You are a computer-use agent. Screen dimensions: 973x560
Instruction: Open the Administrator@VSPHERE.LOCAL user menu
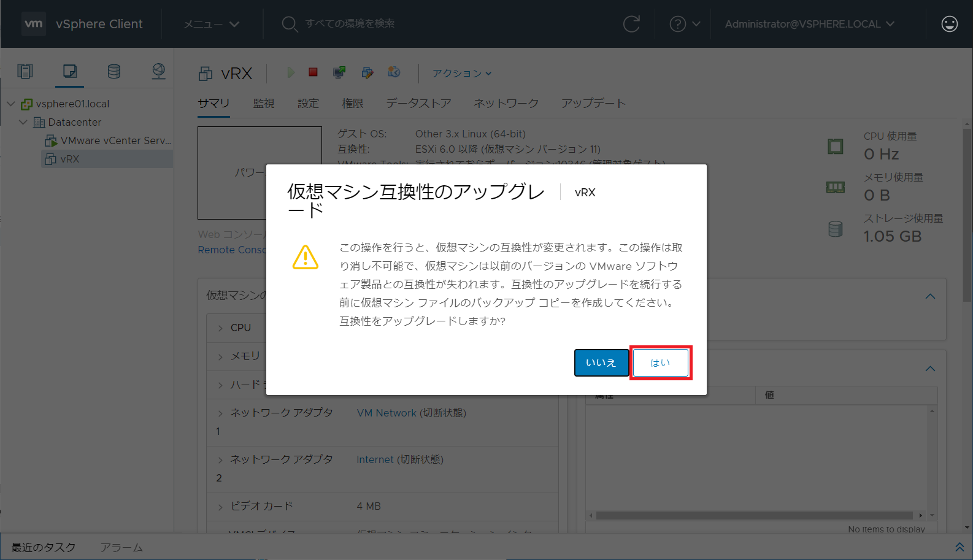(809, 24)
